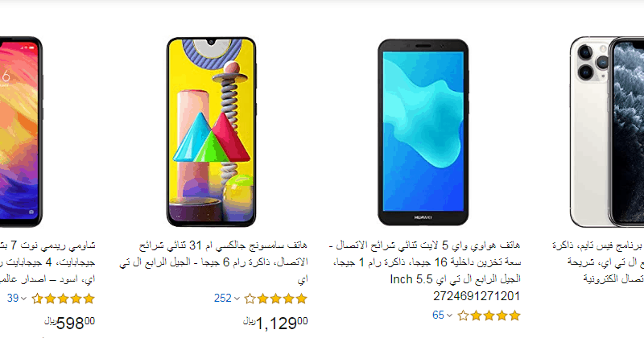Open the Samsung Galaxy M31 phone image
Viewport: 644px width, 338px height.
(x=211, y=131)
